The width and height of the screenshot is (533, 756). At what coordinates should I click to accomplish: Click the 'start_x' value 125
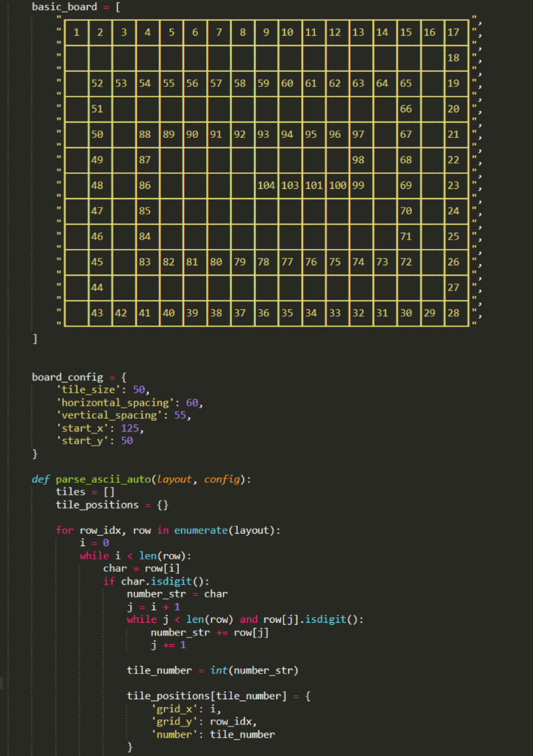point(129,428)
